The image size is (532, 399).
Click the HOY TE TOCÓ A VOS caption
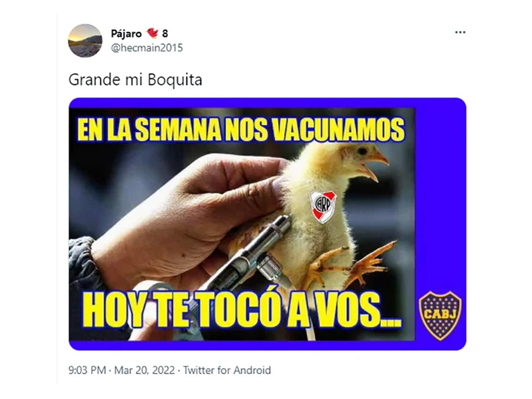point(242,311)
